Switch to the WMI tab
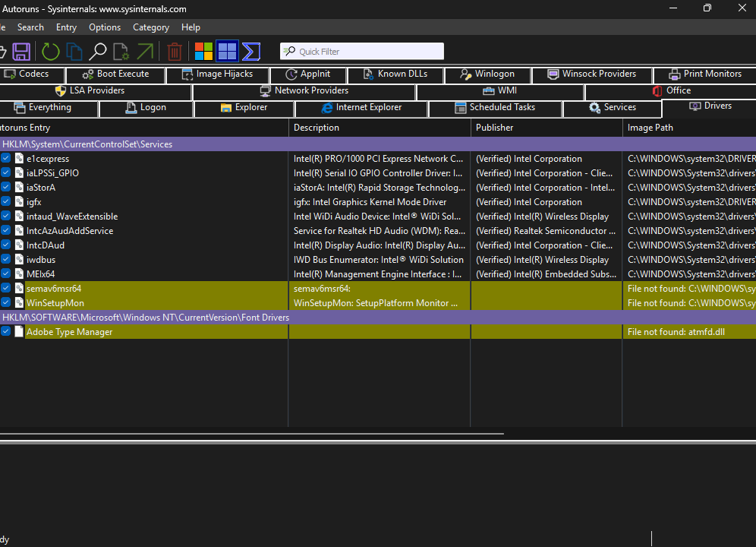This screenshot has height=547, width=756. pos(500,90)
